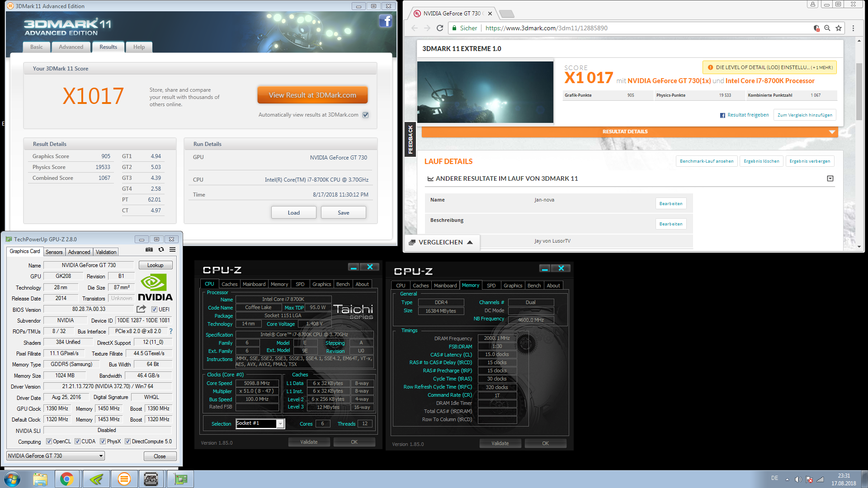Open the SPD tab in right CPU-Z window

[x=491, y=286]
